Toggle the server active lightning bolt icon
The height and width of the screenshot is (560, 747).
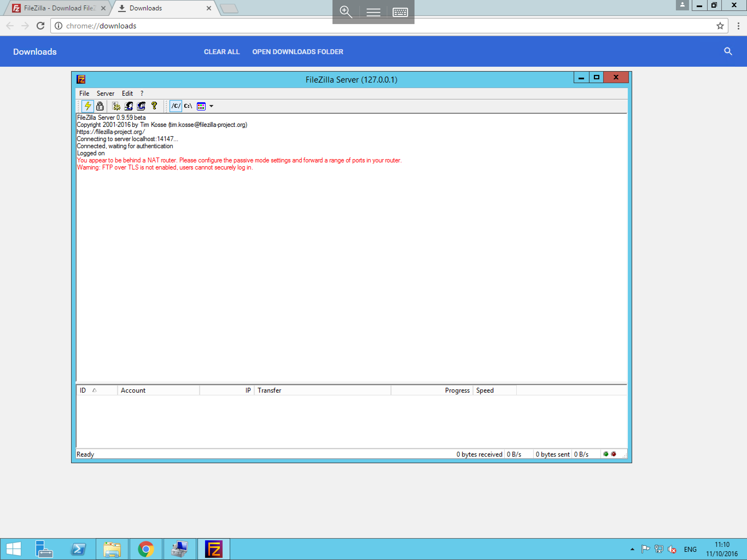point(87,106)
